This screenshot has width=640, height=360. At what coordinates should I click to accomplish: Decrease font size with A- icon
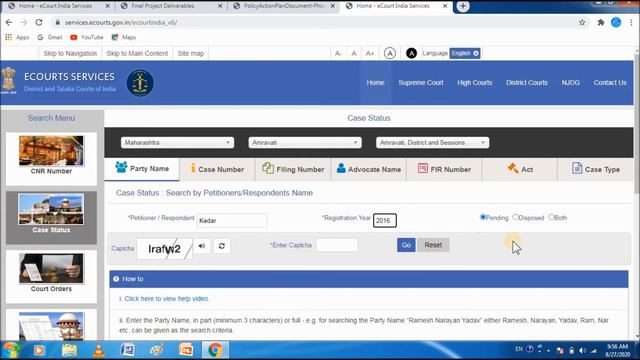pos(338,53)
